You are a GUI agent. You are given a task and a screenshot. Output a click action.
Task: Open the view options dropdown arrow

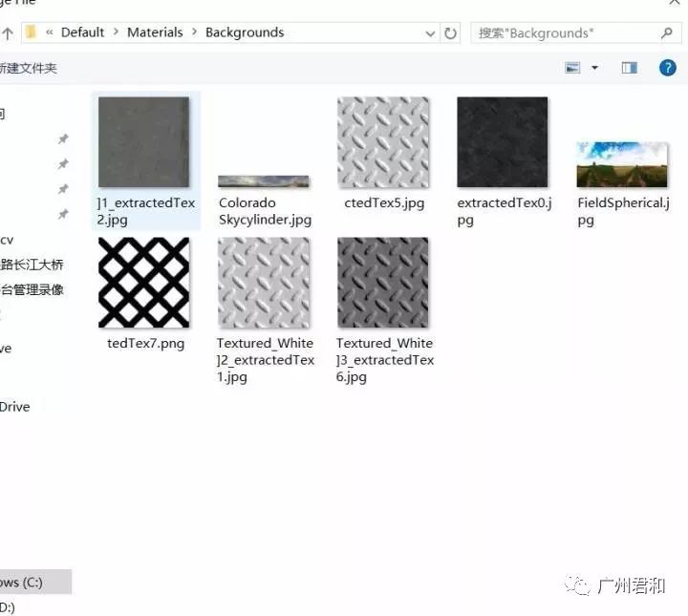pyautogui.click(x=594, y=68)
